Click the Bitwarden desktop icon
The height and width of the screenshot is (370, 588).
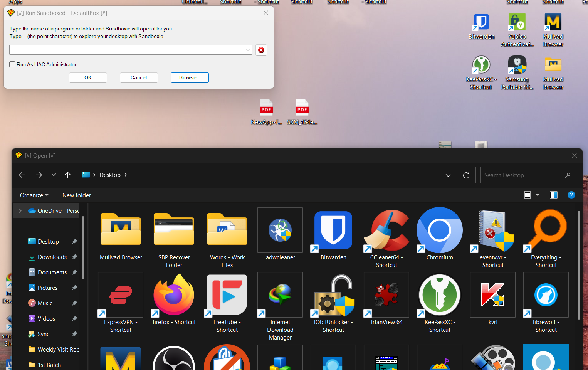click(481, 26)
